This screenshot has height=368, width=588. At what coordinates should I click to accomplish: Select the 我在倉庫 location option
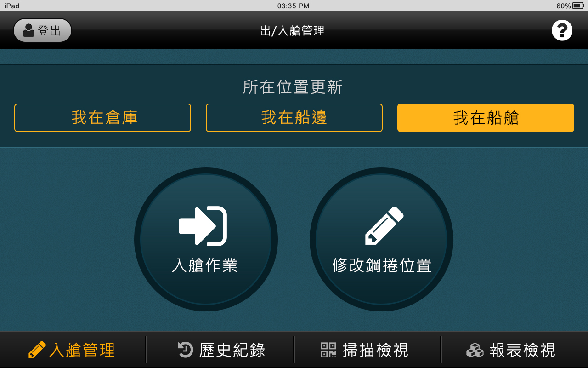pyautogui.click(x=102, y=118)
